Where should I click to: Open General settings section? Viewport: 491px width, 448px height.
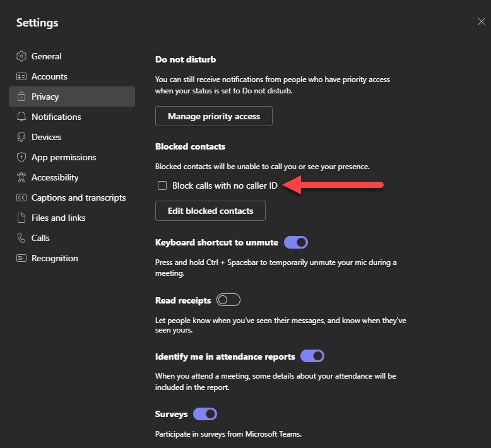[72, 56]
